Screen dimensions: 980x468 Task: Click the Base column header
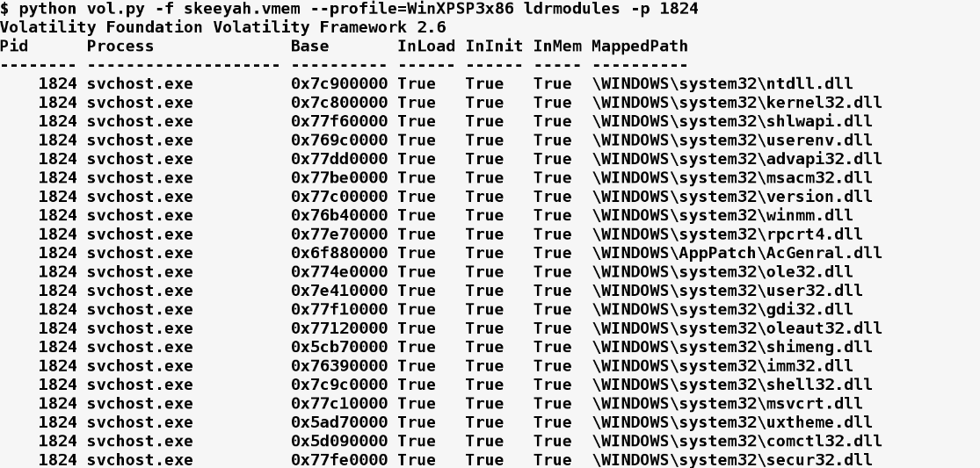pos(310,47)
